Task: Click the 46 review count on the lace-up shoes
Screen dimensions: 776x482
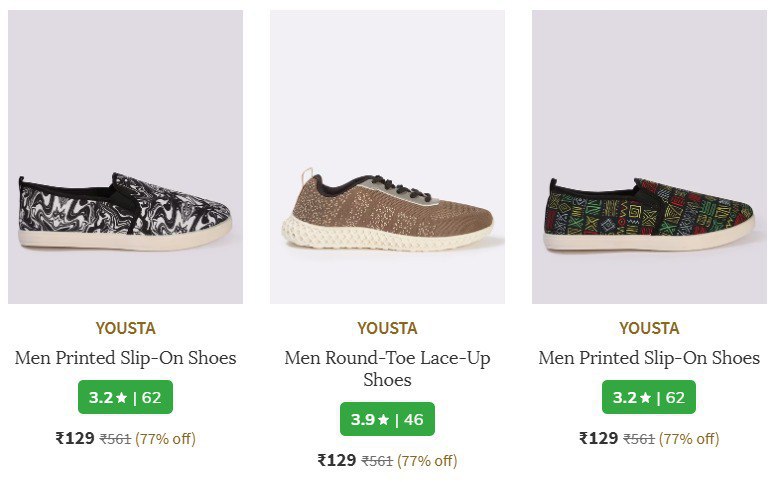Action: pyautogui.click(x=413, y=420)
